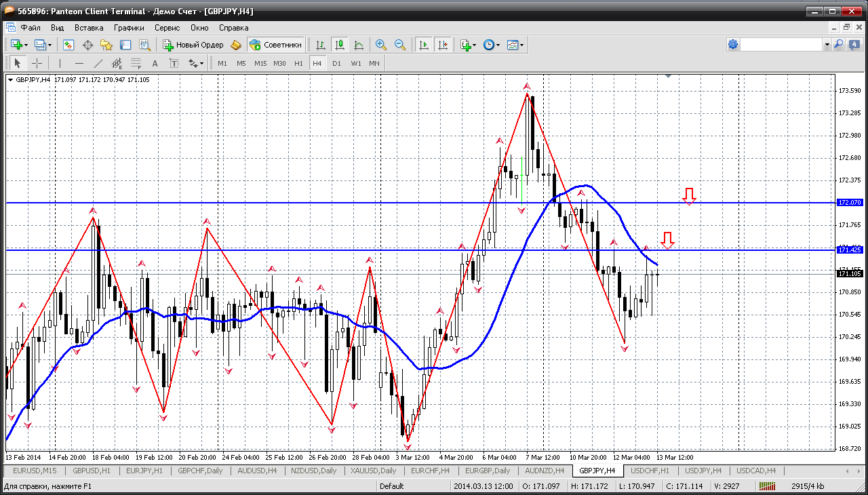Switch chart to line chart view
Image resolution: width=868 pixels, height=495 pixels.
[x=359, y=45]
